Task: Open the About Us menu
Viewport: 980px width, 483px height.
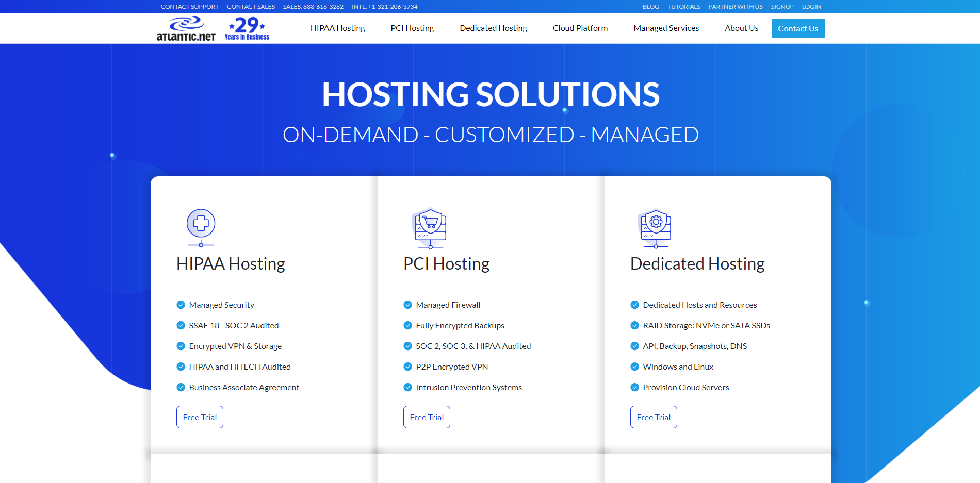Action: (742, 28)
